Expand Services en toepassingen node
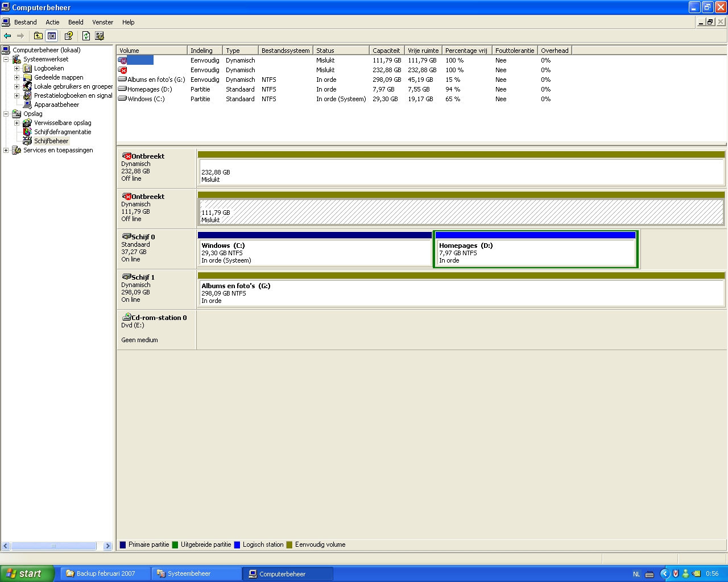728x582 pixels. coord(6,150)
